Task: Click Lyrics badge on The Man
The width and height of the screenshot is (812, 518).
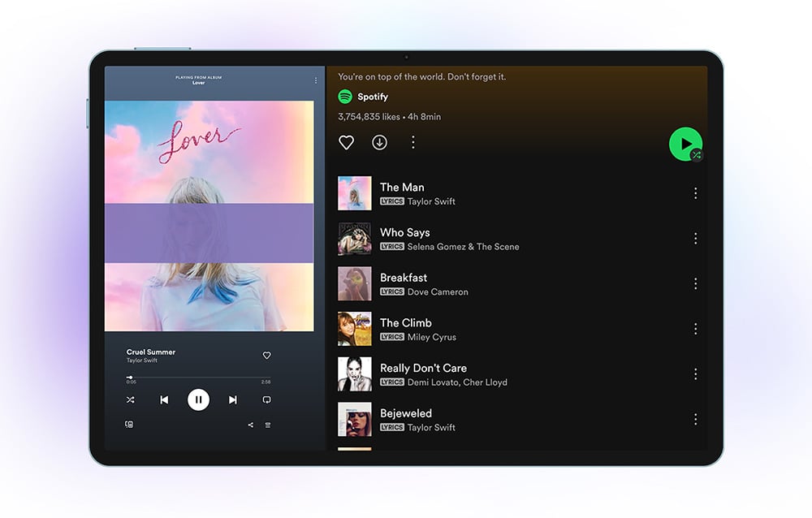Action: [392, 201]
